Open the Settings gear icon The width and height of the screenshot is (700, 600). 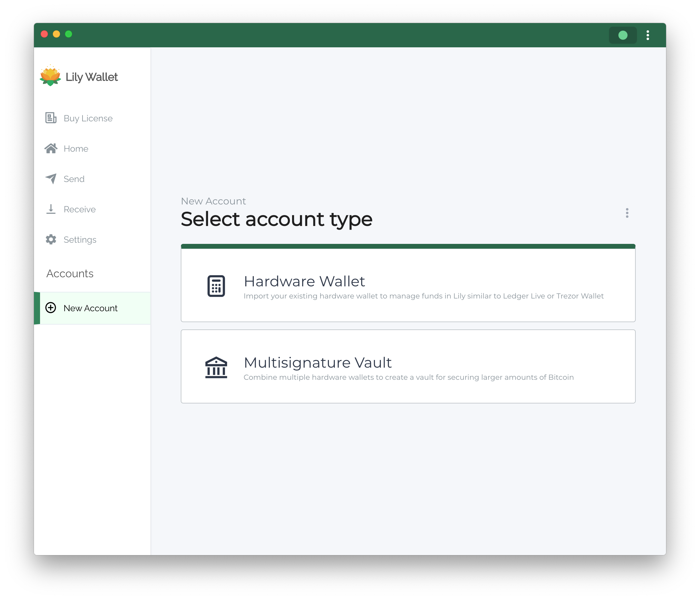[x=51, y=239]
